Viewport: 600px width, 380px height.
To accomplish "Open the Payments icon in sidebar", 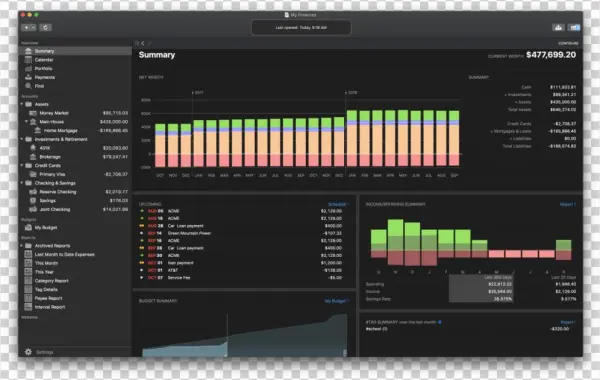I will click(28, 77).
